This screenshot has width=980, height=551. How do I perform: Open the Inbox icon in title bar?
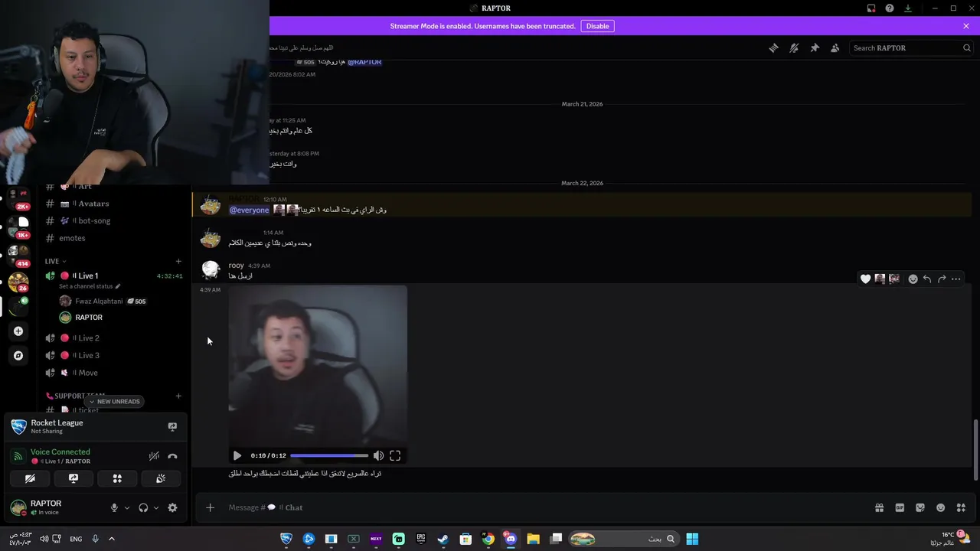click(871, 8)
